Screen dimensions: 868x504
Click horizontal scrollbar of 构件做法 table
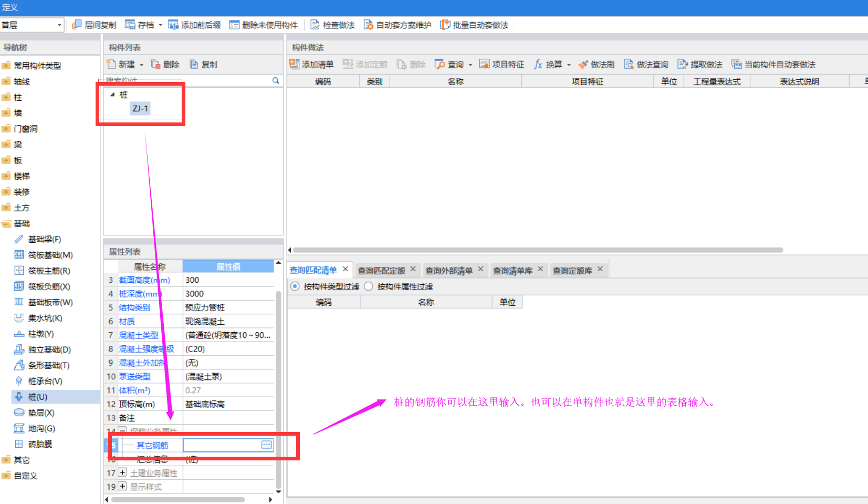tap(538, 250)
